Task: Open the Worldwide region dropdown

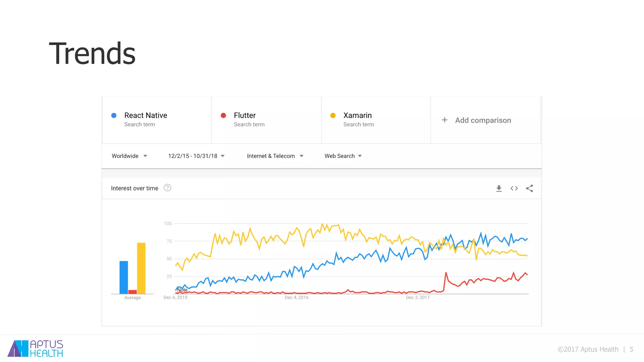Action: tap(130, 156)
